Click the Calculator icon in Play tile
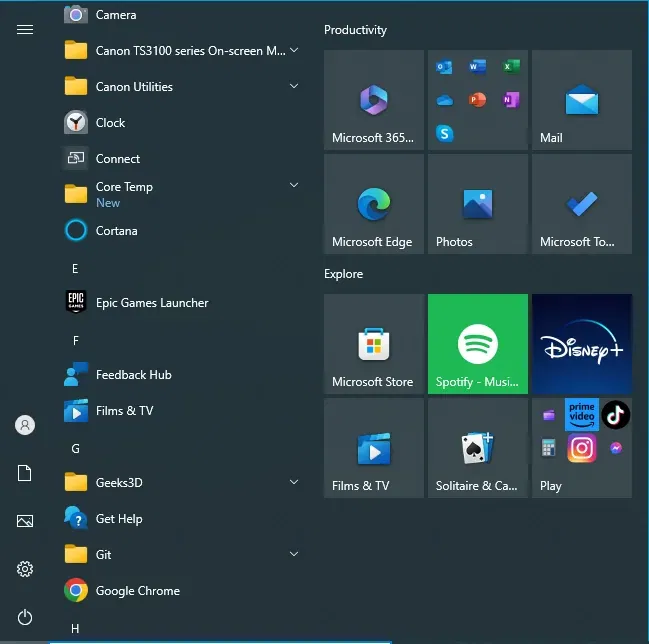The height and width of the screenshot is (644, 649). tap(548, 448)
